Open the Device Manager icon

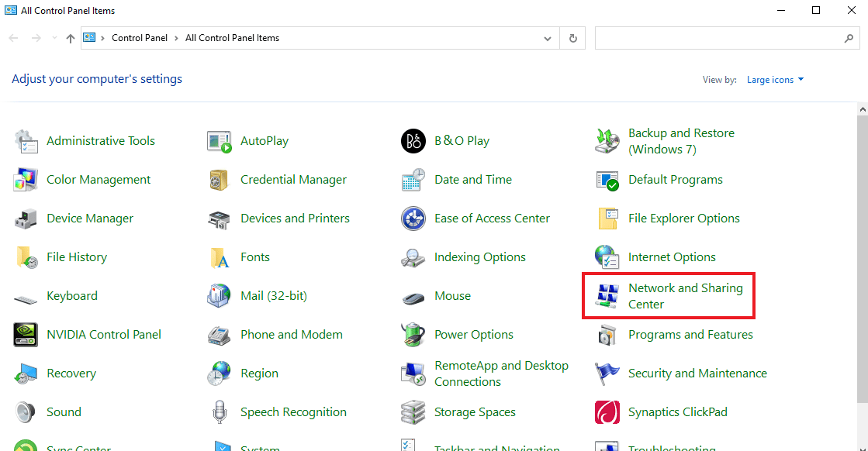tap(26, 219)
